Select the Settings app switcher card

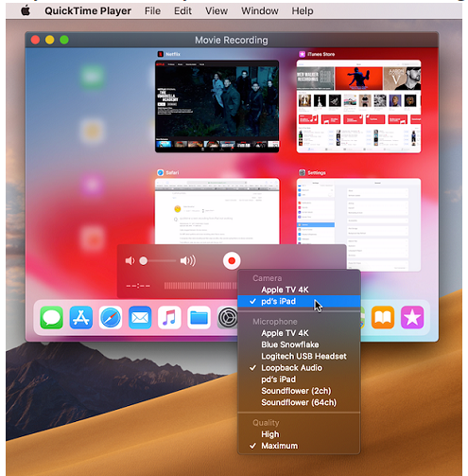(358, 224)
